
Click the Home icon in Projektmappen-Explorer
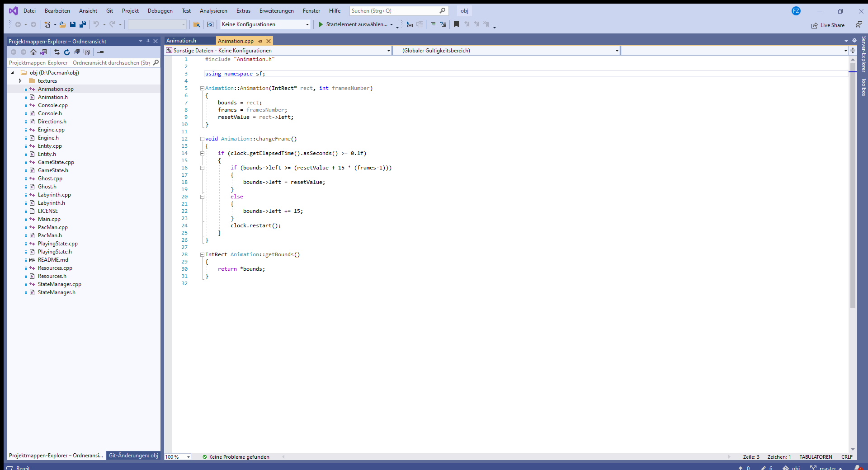[x=33, y=52]
